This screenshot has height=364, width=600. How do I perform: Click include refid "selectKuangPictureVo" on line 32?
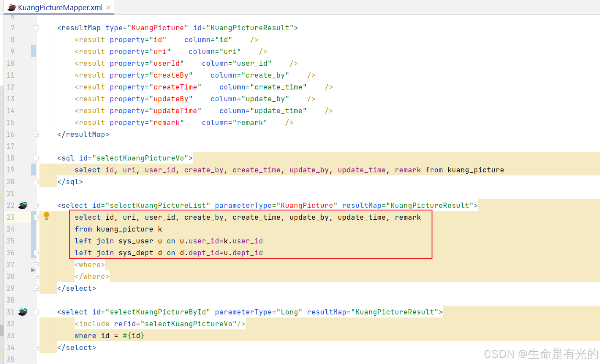coord(188,324)
